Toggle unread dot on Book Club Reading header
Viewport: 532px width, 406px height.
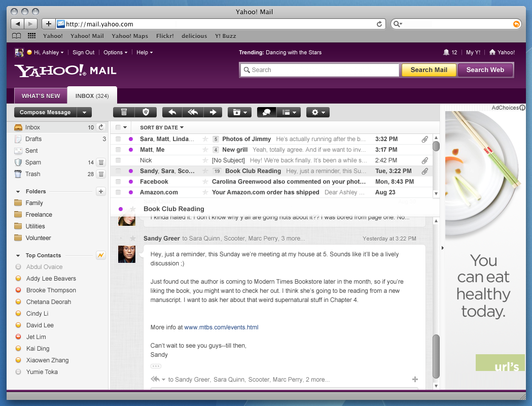[x=120, y=209]
